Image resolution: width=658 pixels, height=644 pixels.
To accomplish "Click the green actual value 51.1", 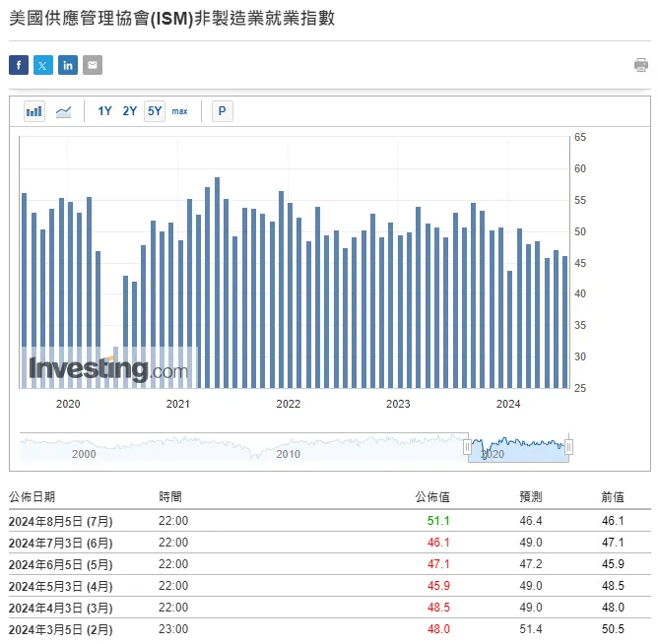I will tap(438, 521).
